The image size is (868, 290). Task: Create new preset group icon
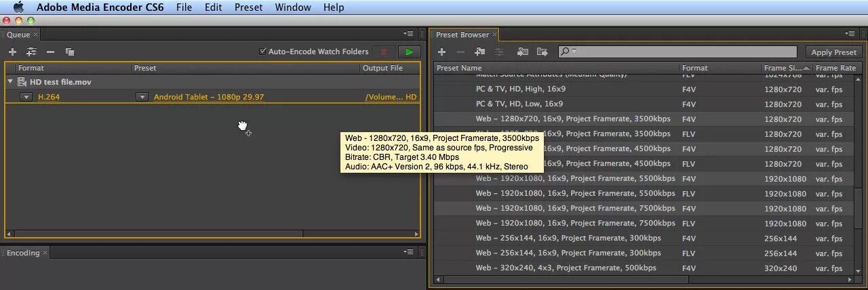click(480, 51)
